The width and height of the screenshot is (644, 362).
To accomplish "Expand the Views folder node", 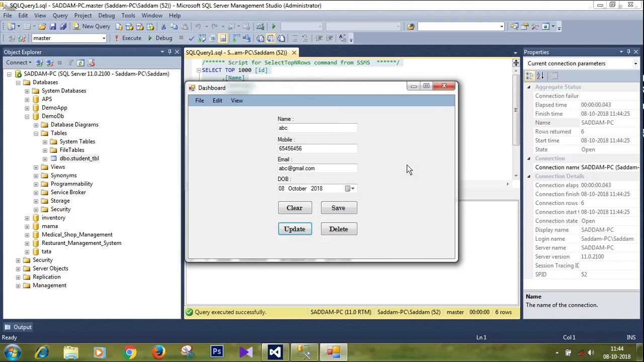I will pos(36,167).
